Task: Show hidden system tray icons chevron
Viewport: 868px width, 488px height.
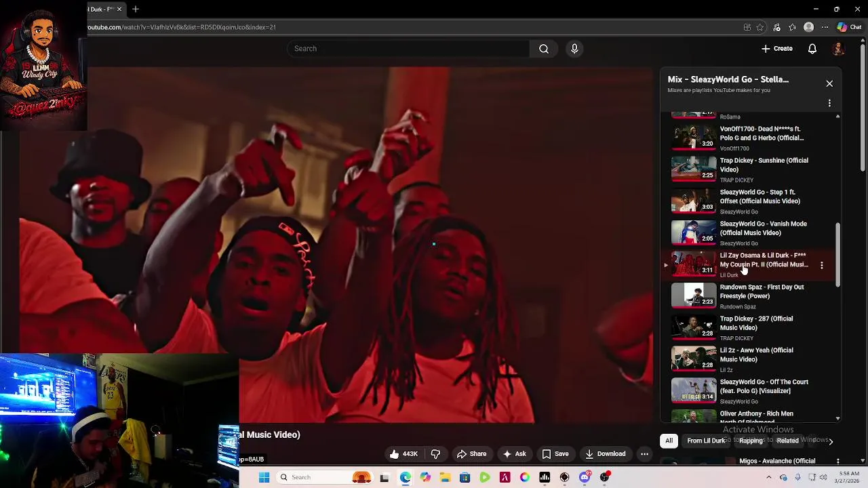Action: 768,477
